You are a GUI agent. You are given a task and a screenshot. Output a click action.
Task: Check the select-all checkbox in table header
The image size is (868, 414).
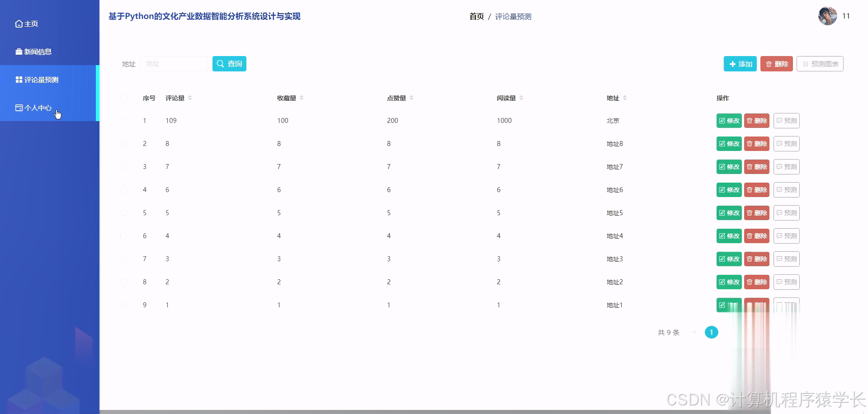coord(124,98)
